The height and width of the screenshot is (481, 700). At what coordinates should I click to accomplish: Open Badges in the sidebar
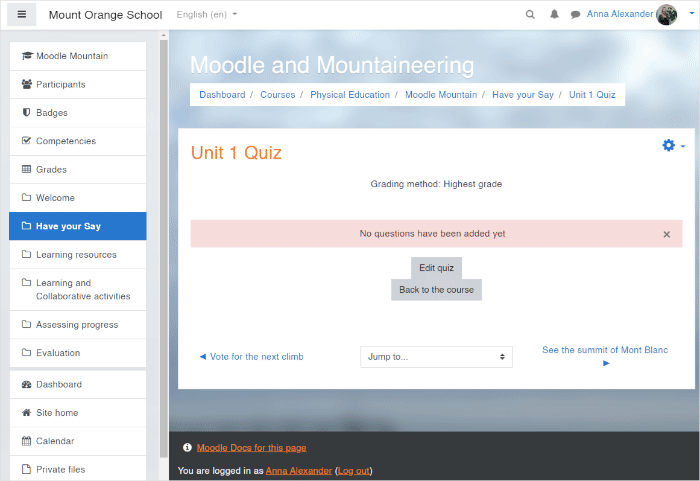[78, 113]
